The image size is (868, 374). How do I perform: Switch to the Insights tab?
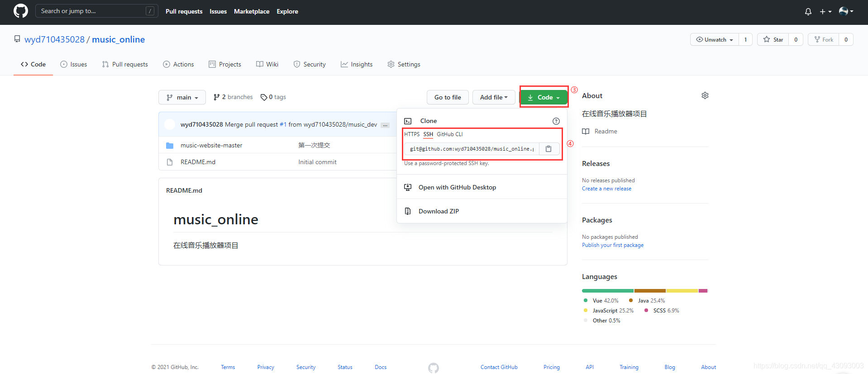[357, 64]
